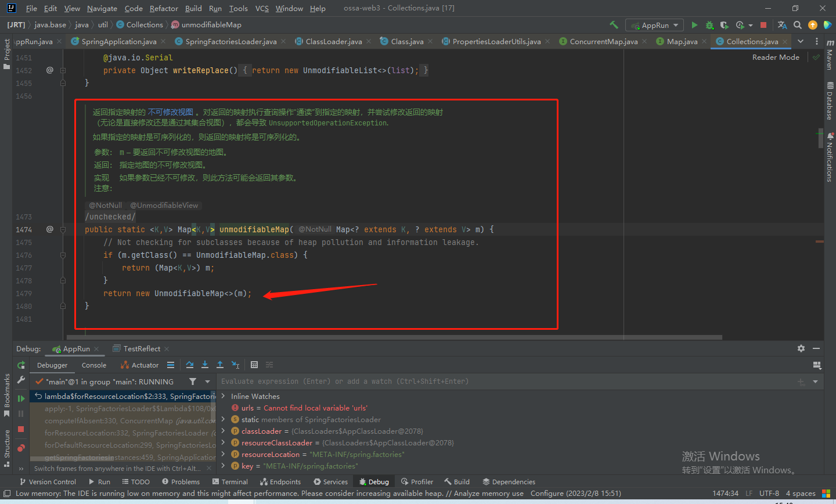The image size is (836, 504).
Task: Click the Step Out icon
Action: coord(220,365)
